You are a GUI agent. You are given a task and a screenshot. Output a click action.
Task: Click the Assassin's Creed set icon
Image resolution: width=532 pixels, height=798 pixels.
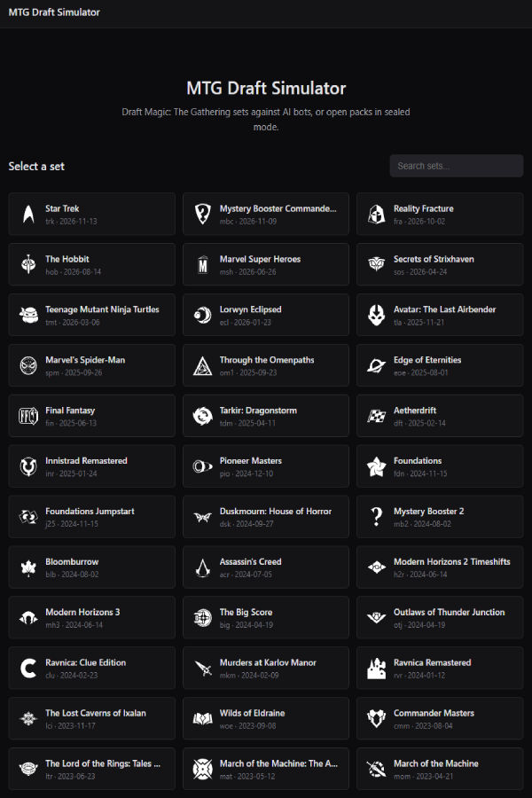(x=203, y=567)
